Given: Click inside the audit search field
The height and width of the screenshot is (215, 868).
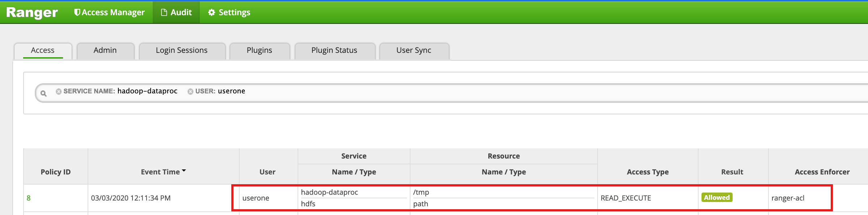Looking at the screenshot, I should point(507,93).
